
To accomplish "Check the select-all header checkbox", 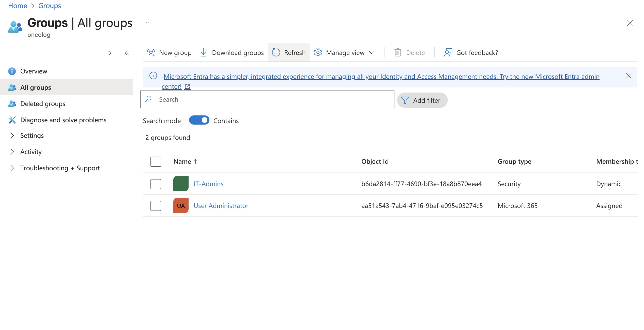I will coord(156,162).
